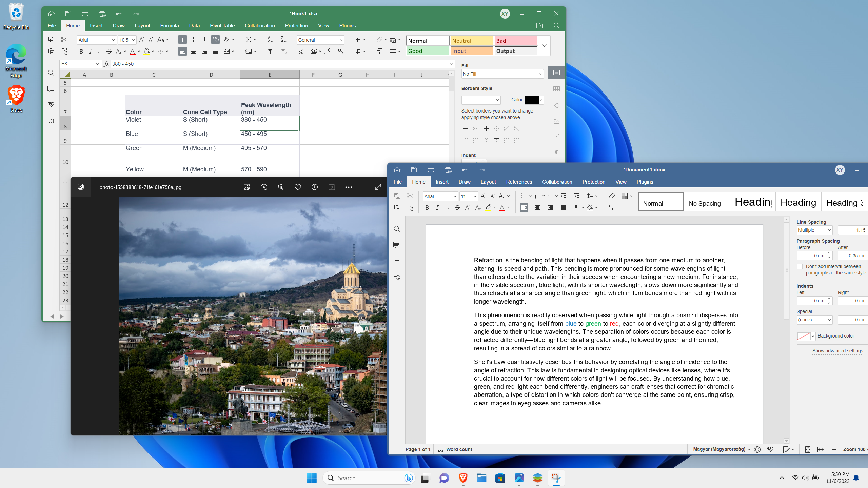
Task: Open the spreadsheet image settings side icon
Action: [x=556, y=121]
